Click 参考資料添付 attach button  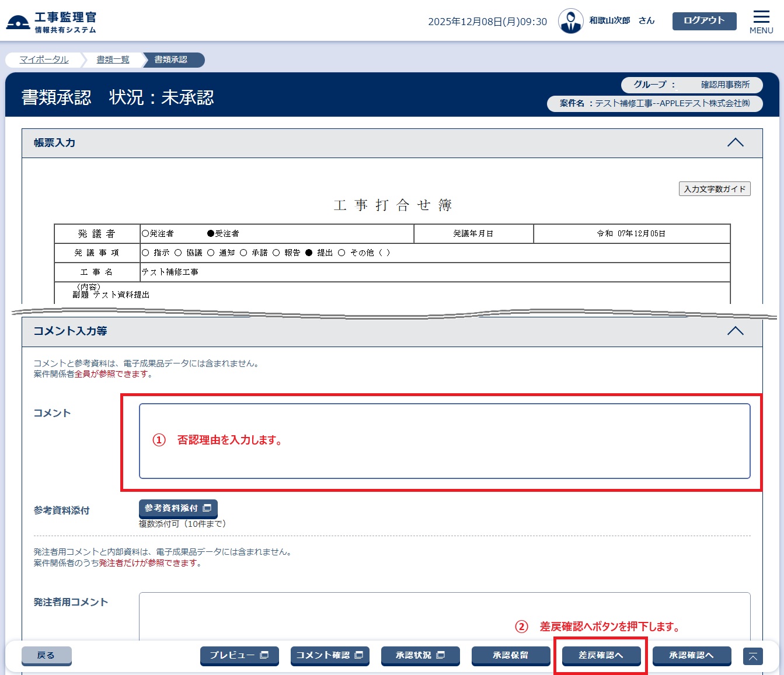pyautogui.click(x=178, y=509)
